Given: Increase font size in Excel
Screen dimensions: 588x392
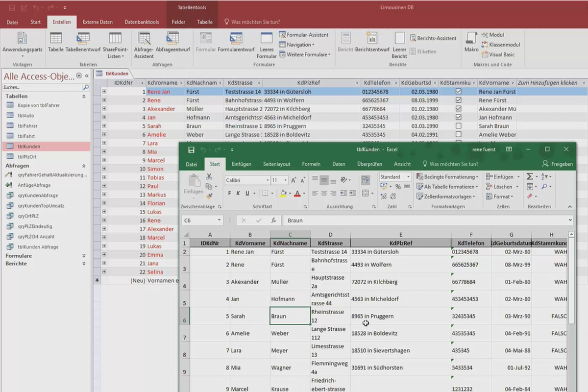Looking at the screenshot, I should (294, 180).
